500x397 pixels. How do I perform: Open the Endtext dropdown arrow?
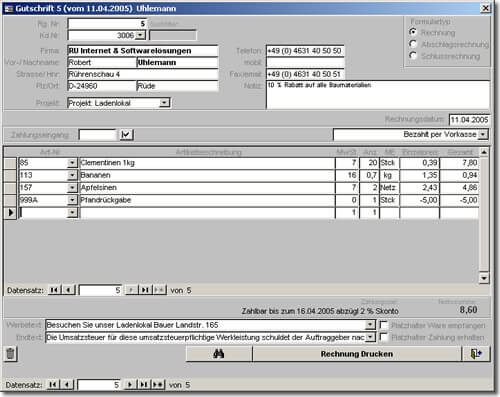370,337
